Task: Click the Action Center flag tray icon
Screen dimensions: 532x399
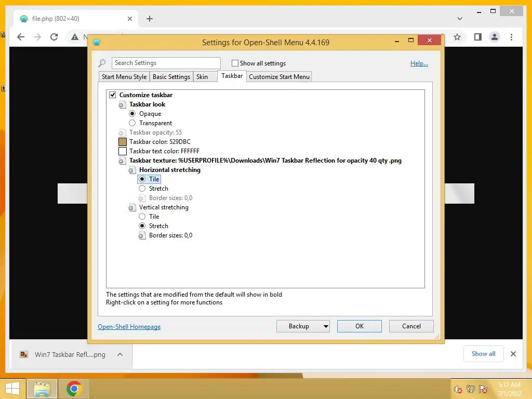Action: (x=484, y=389)
